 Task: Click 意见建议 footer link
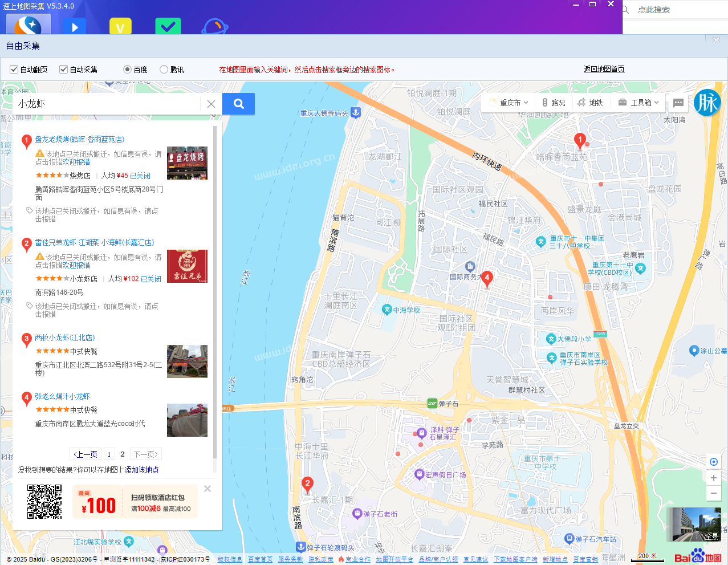(475, 559)
